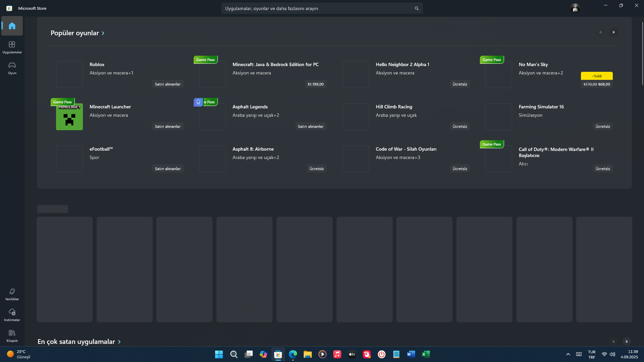Open the user profile avatar
This screenshot has height=362, width=644.
[x=575, y=8]
